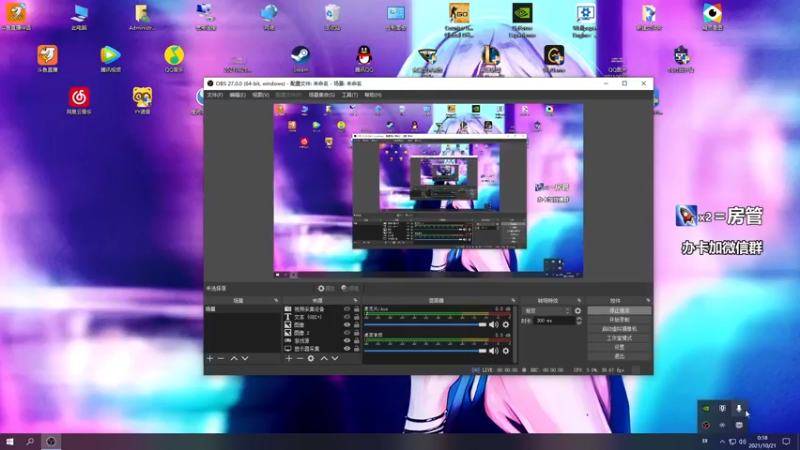Mute the 麦克风/Aux audio channel
This screenshot has height=450, width=800.
[494, 324]
